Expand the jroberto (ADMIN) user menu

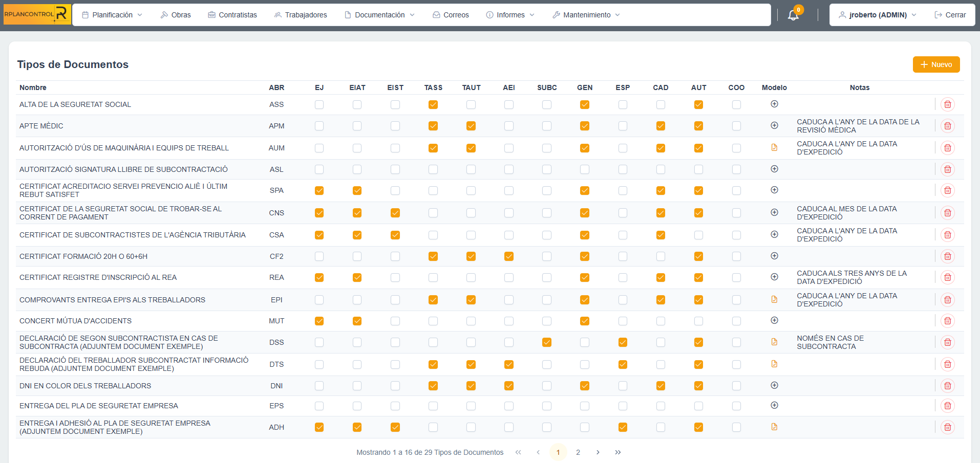pyautogui.click(x=877, y=15)
